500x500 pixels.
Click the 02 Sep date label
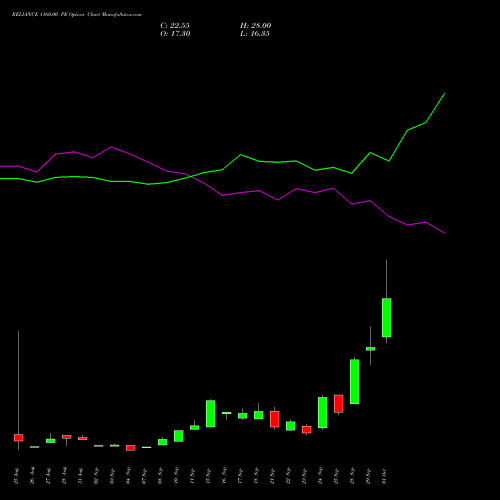pyautogui.click(x=96, y=476)
